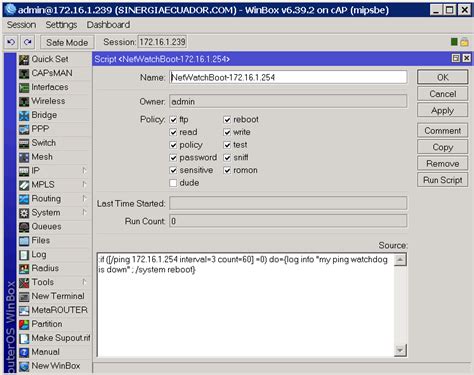Screen dimensions: 474x375
Task: Open the Dashboard menu
Action: tap(108, 25)
